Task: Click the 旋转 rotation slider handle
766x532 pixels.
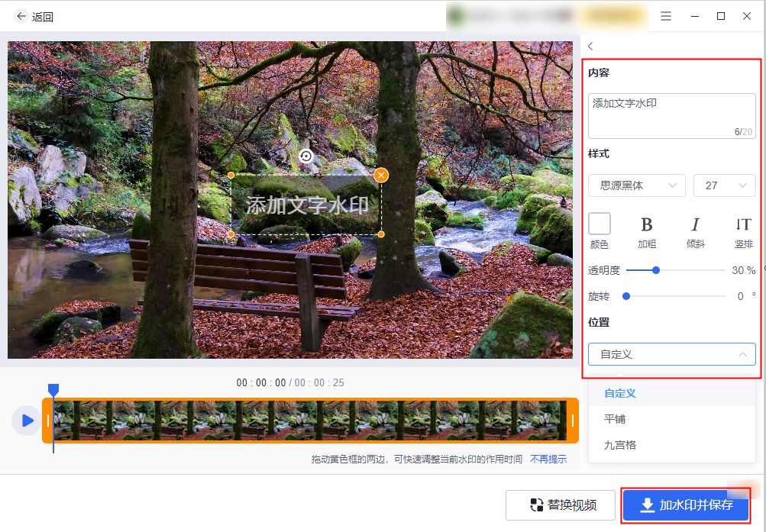Action: (x=626, y=296)
